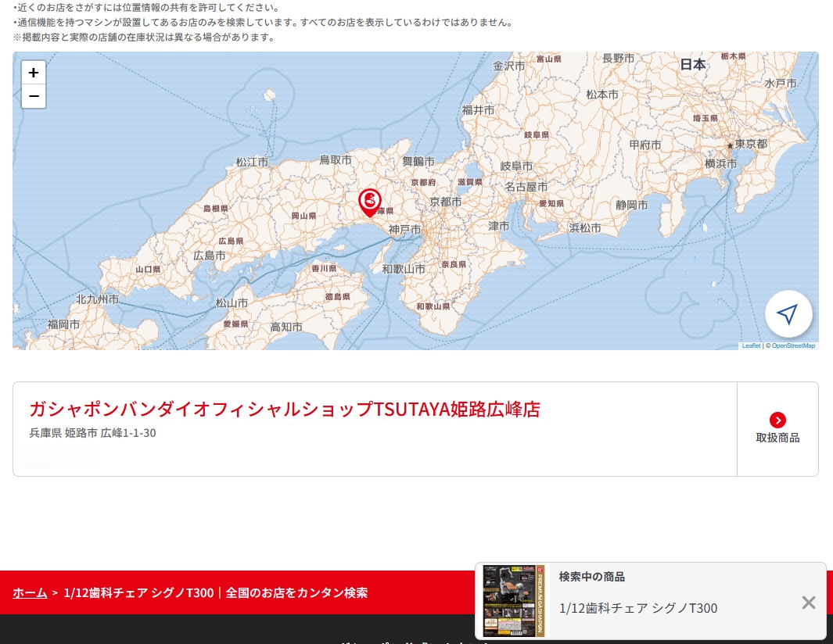Open the OpenStreetMap attribution link
This screenshot has height=644, width=833.
click(x=792, y=345)
